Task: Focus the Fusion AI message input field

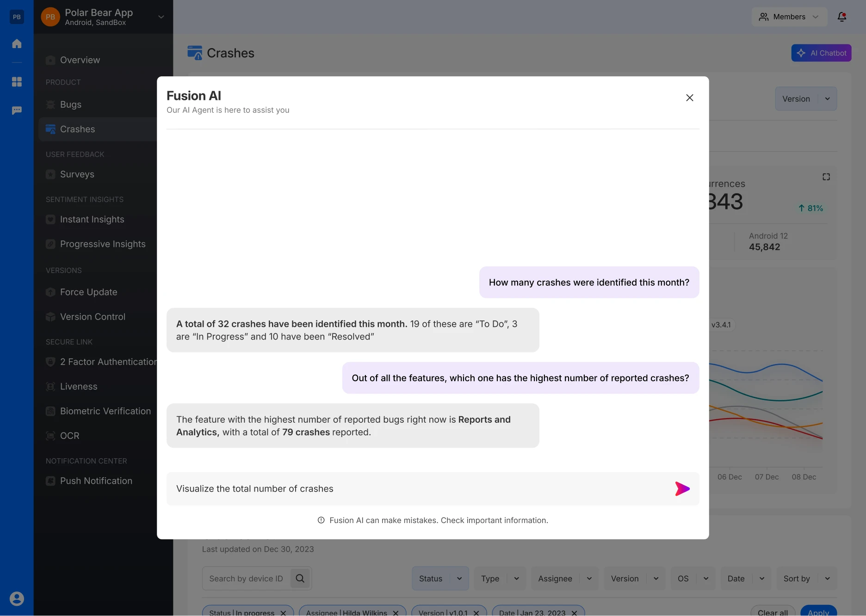Action: coord(416,489)
